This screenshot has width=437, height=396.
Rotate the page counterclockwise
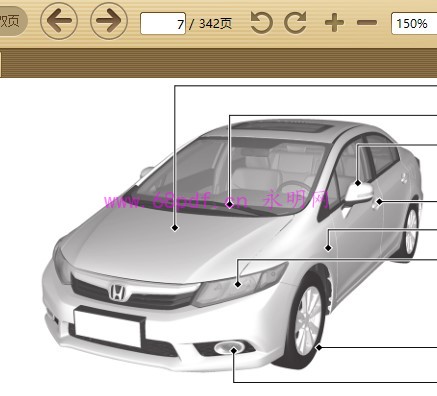coord(261,22)
